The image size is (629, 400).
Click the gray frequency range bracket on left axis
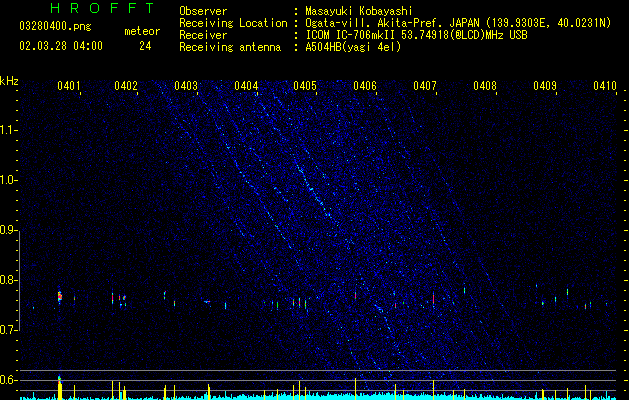click(20, 280)
